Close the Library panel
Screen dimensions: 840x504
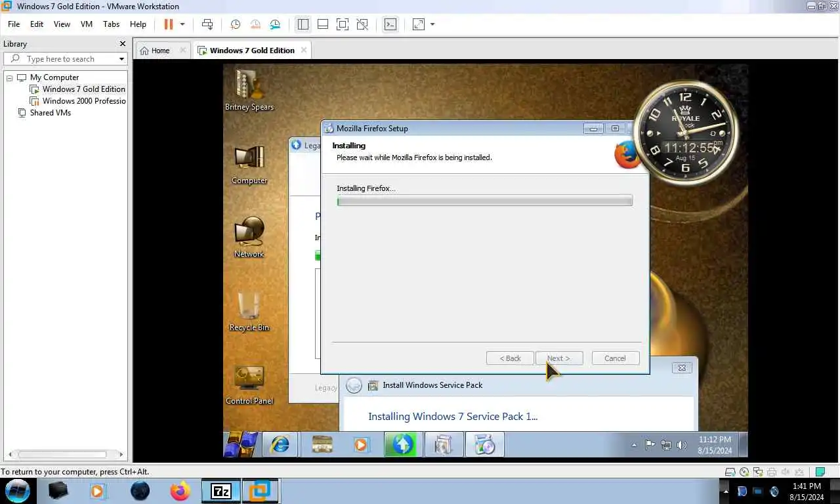122,44
